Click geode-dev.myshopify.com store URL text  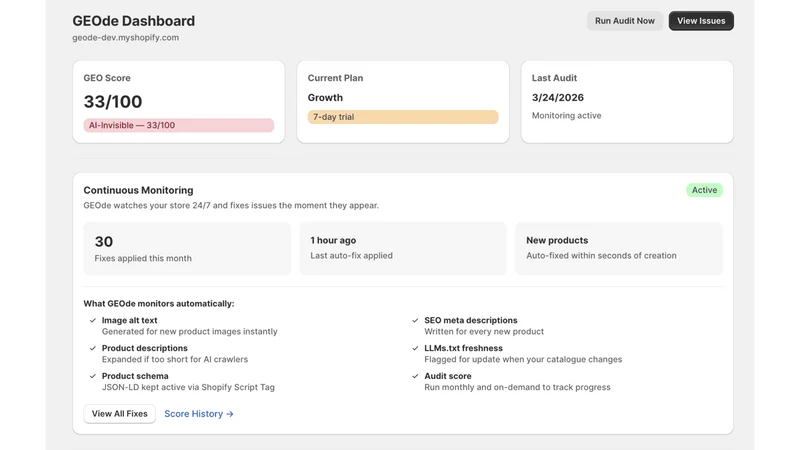126,37
